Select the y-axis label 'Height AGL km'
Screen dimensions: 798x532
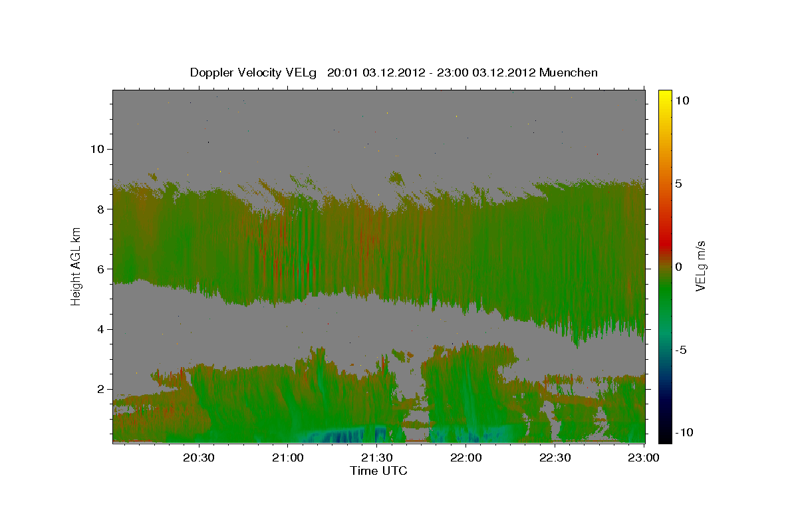tap(76, 266)
